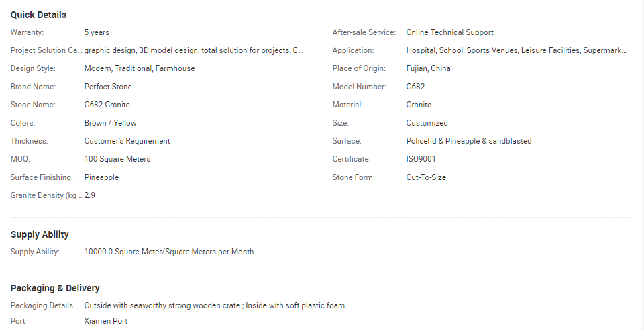Click the Supply Ability section heading
The height and width of the screenshot is (331, 644).
(x=40, y=234)
